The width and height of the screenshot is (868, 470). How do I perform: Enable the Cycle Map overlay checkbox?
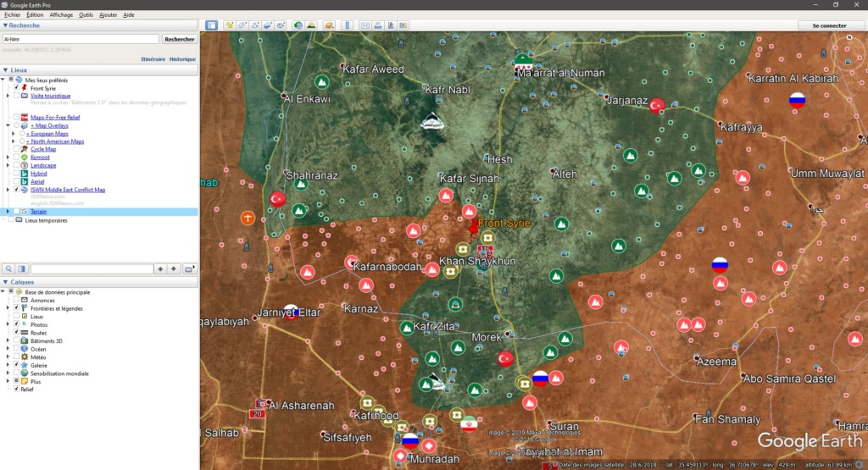point(17,149)
